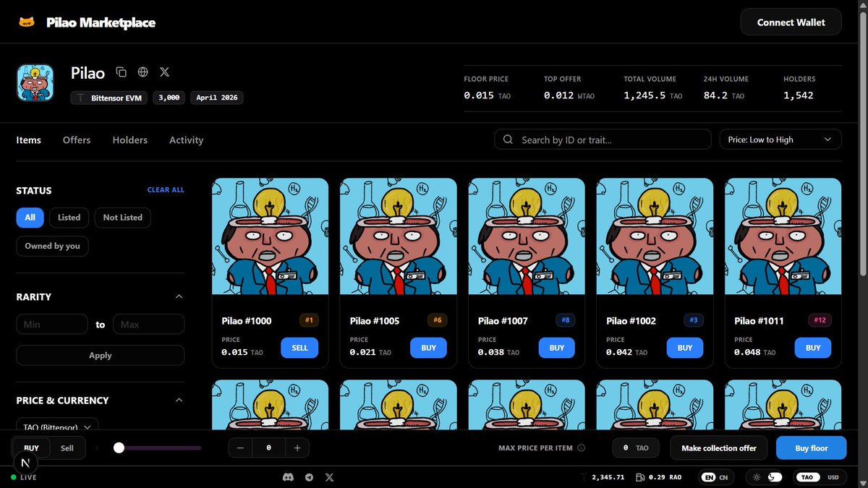Open the Holders tab
Screen dimensions: 868x488
(x=130, y=140)
